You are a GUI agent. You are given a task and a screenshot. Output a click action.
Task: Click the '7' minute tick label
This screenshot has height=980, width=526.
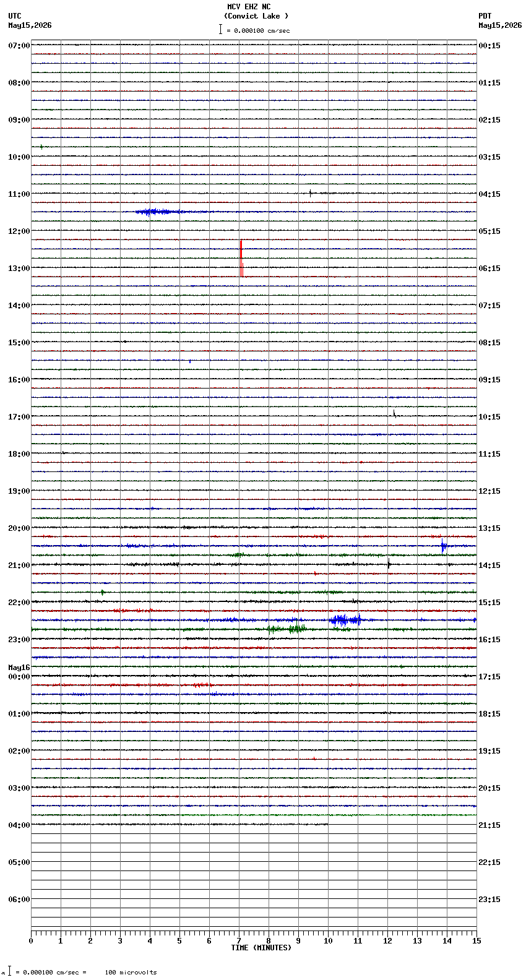[x=239, y=941]
